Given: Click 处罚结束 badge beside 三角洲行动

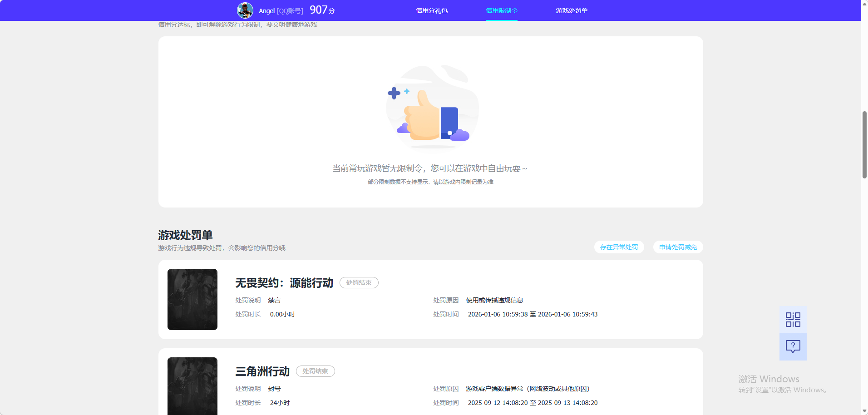Looking at the screenshot, I should (315, 371).
